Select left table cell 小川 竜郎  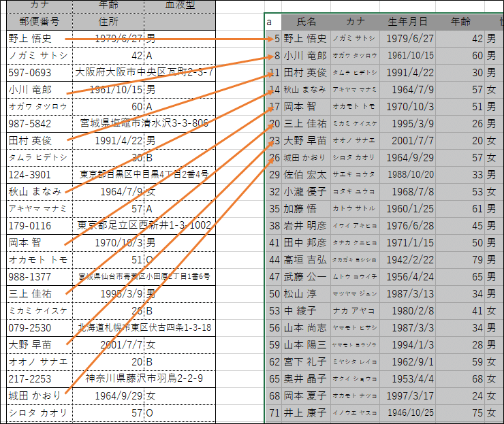40,90
